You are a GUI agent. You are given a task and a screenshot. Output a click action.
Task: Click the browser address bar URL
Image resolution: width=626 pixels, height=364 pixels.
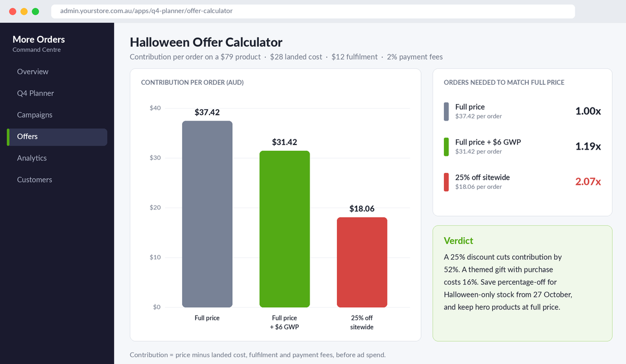(146, 11)
